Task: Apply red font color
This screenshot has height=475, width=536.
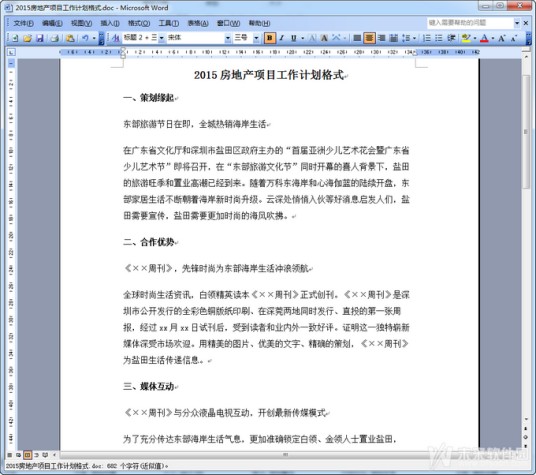Action: coord(484,38)
